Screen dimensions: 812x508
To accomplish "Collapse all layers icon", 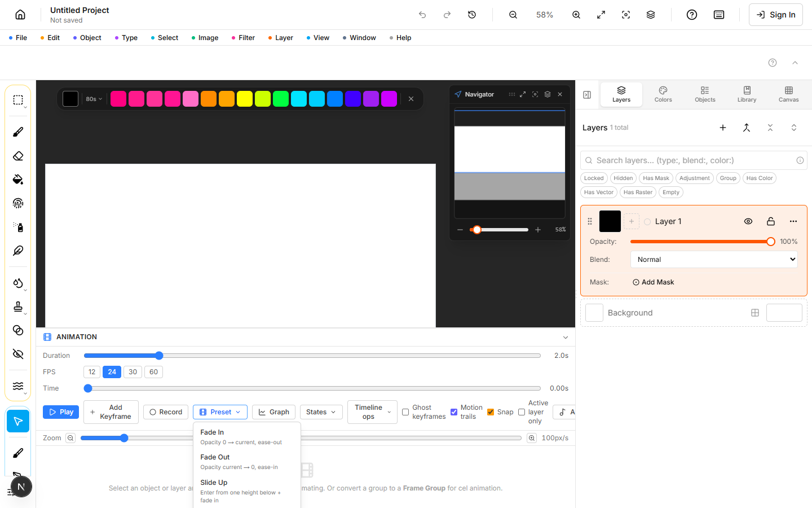I will [770, 128].
